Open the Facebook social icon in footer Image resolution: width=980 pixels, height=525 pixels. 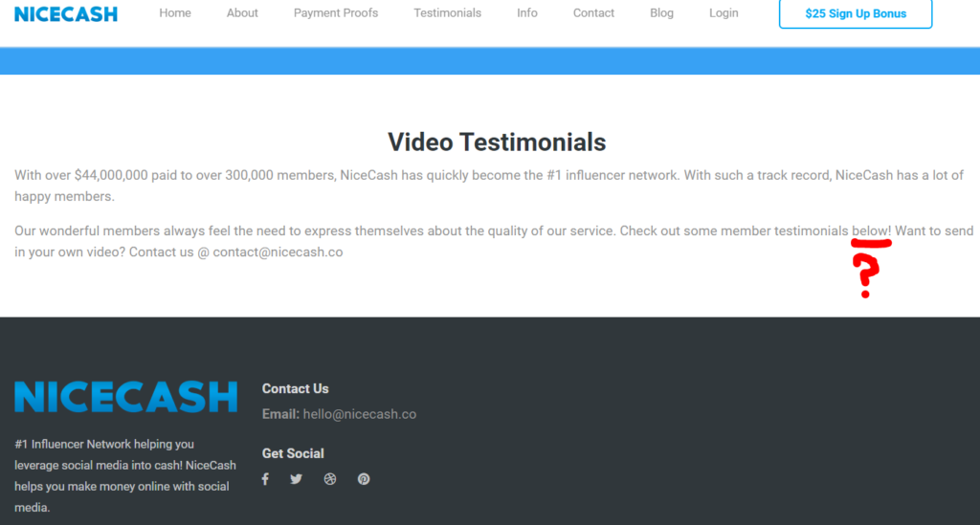(x=265, y=479)
